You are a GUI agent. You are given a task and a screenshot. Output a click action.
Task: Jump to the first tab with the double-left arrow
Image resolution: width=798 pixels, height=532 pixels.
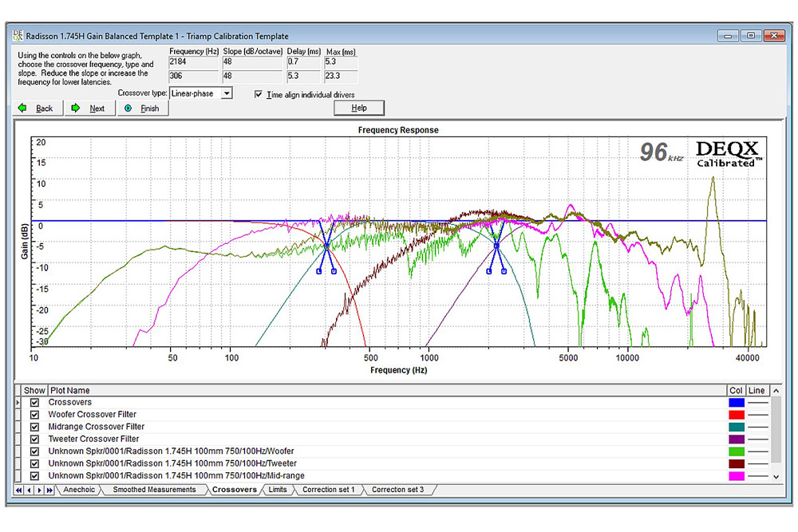pyautogui.click(x=19, y=491)
